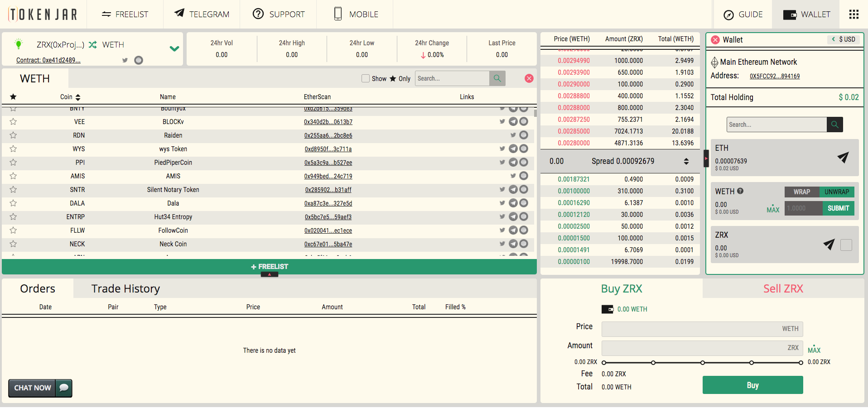The width and height of the screenshot is (868, 408).
Task: Click the SUBMIT button for WETH
Action: pos(838,208)
